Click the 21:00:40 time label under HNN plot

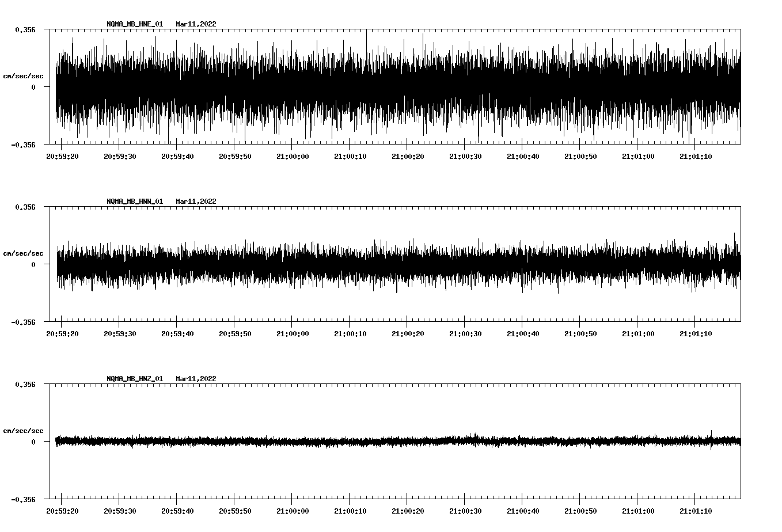pyautogui.click(x=523, y=334)
